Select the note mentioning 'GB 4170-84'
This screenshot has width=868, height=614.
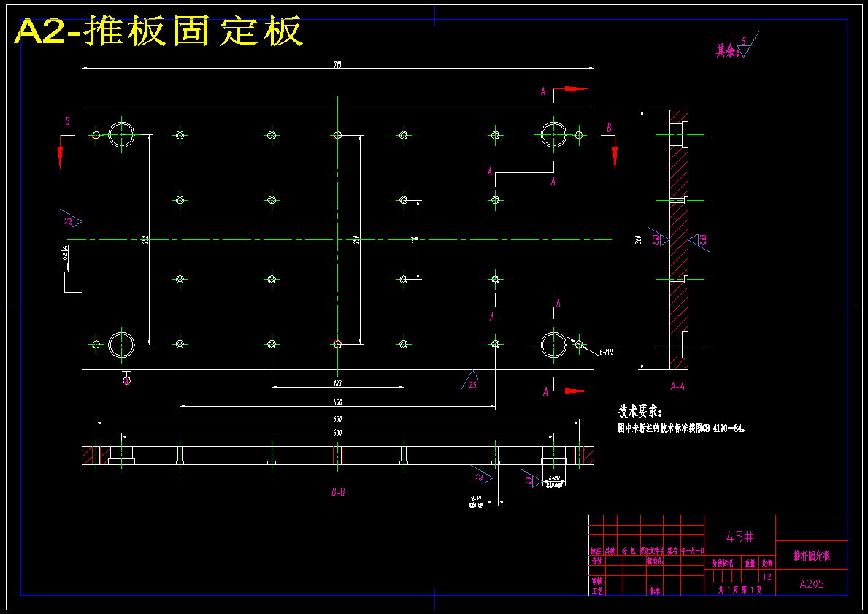pos(681,428)
